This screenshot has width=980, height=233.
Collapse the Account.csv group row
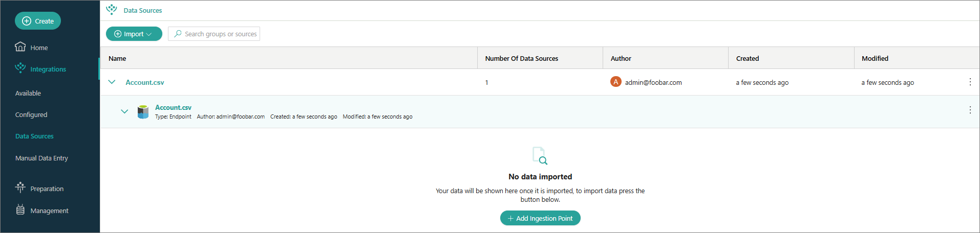click(x=112, y=82)
